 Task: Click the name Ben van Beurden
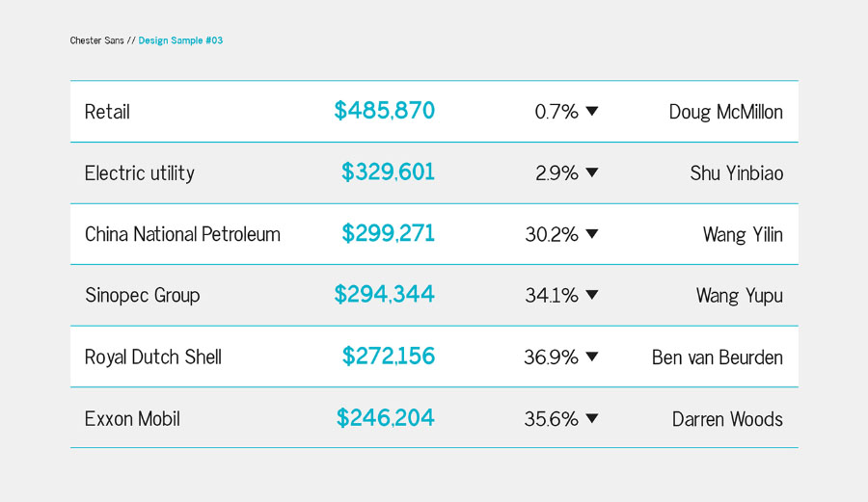(717, 357)
